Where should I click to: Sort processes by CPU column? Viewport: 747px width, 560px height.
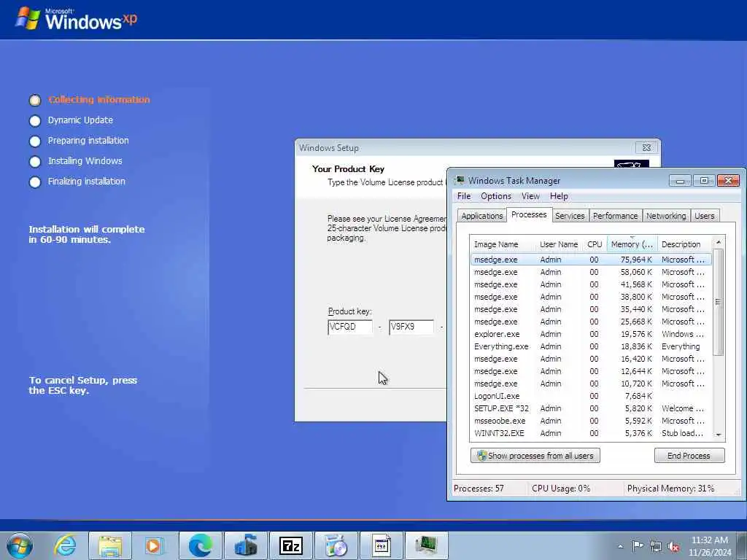(x=595, y=244)
